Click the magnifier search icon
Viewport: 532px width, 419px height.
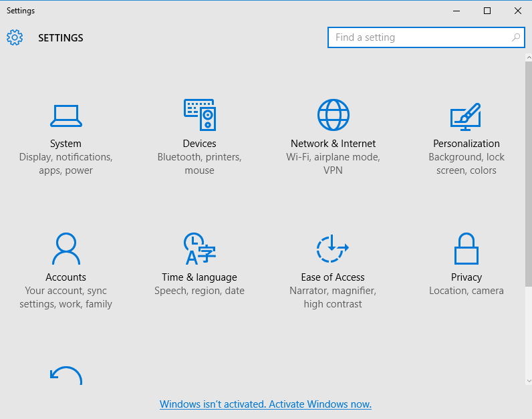pyautogui.click(x=516, y=37)
